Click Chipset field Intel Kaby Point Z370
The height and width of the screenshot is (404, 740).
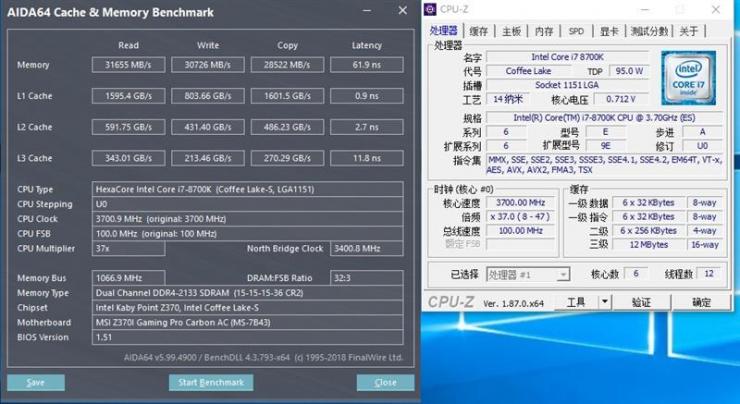pyautogui.click(x=248, y=308)
